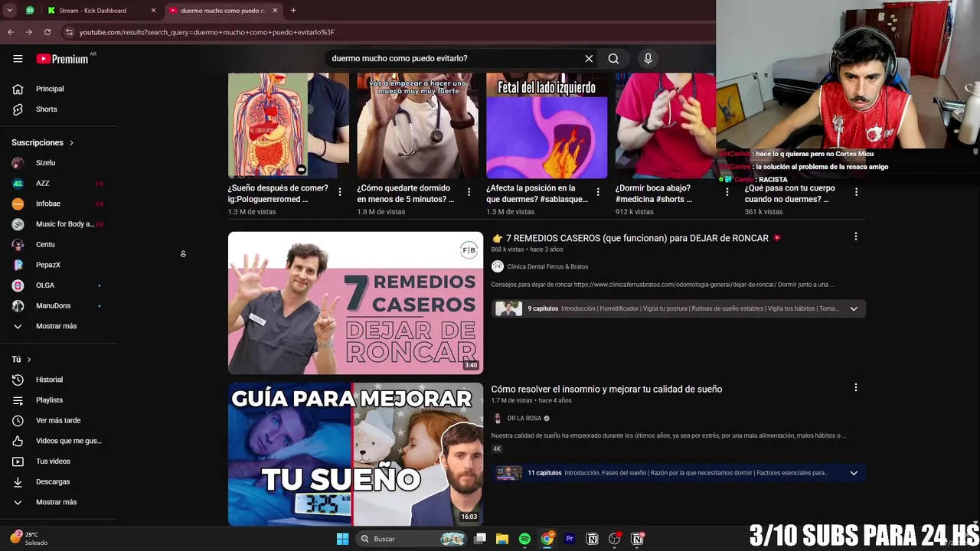The height and width of the screenshot is (551, 980).
Task: Open the tab search dropdown arrow
Action: pos(9,11)
